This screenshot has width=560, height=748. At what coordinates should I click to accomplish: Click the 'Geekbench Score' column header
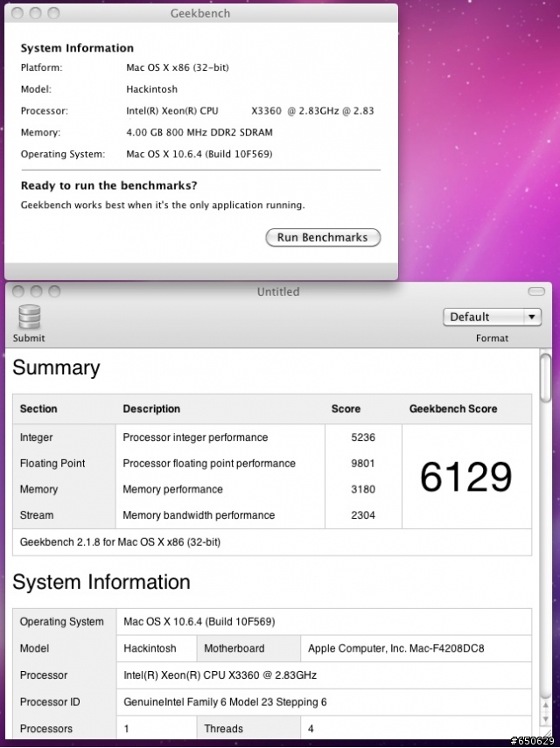(453, 409)
